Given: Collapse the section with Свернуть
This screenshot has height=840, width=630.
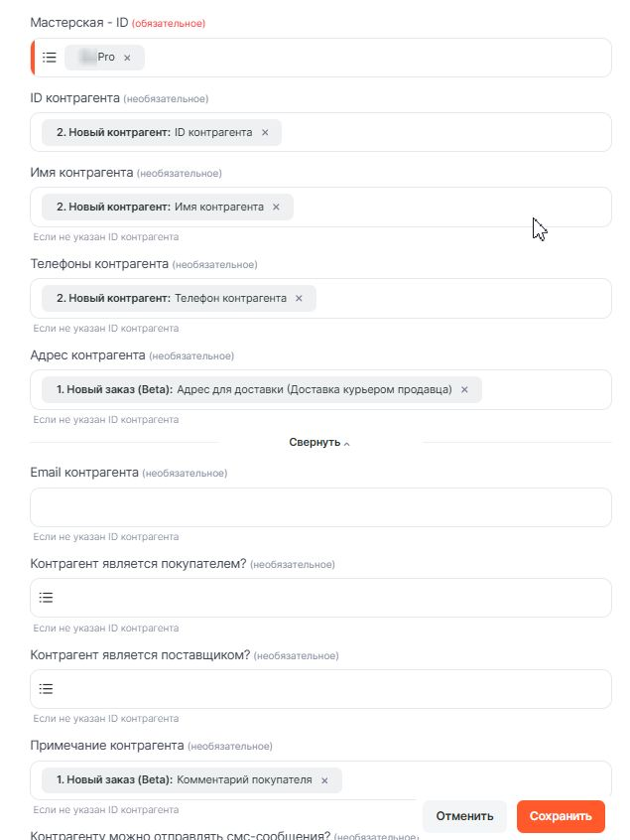Looking at the screenshot, I should (x=319, y=442).
